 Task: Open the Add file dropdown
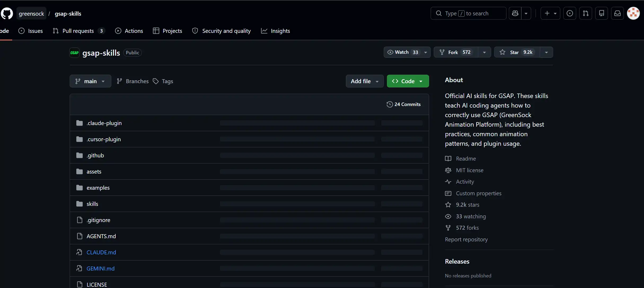point(365,81)
